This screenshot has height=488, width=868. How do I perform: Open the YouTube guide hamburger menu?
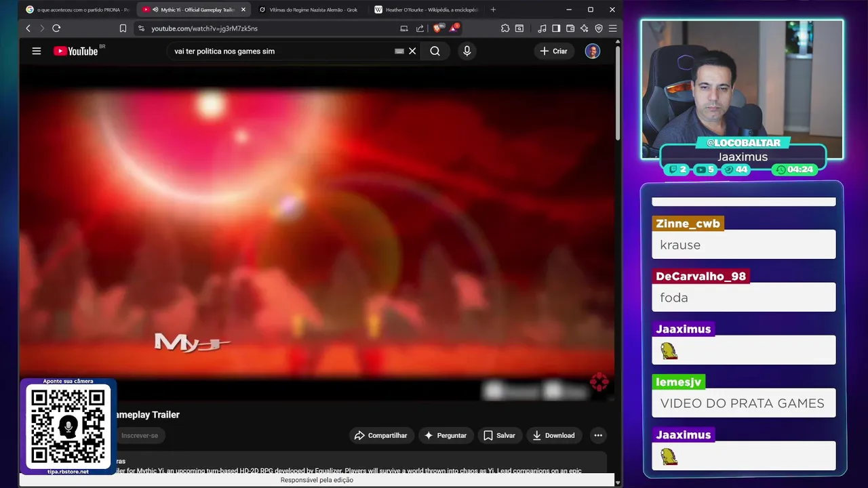(x=37, y=51)
